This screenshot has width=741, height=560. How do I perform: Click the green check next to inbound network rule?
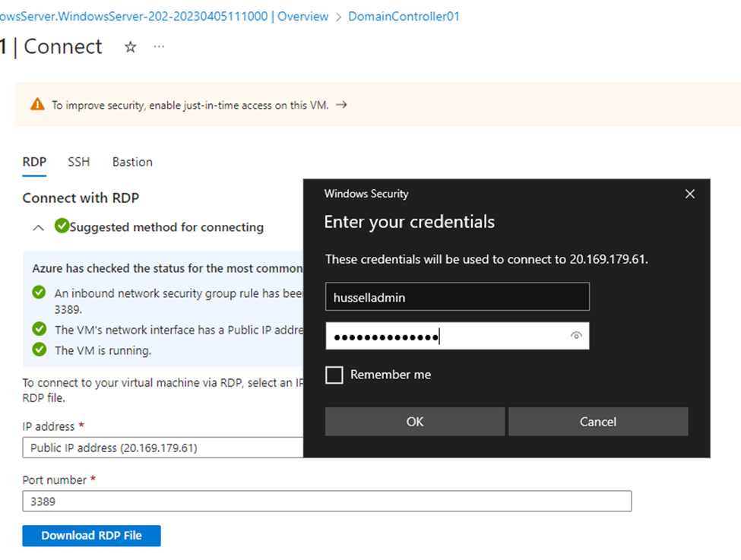[40, 293]
